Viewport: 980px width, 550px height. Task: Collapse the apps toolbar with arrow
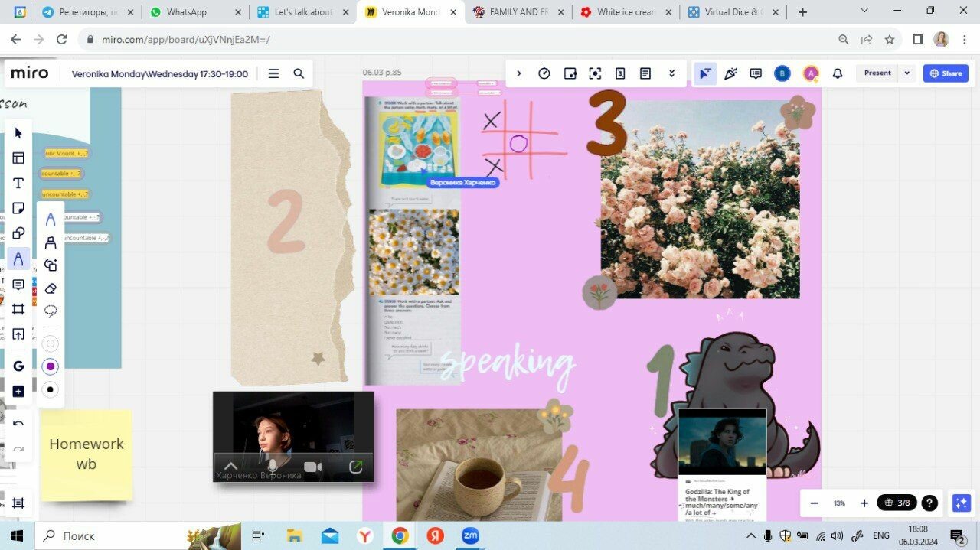coord(519,73)
